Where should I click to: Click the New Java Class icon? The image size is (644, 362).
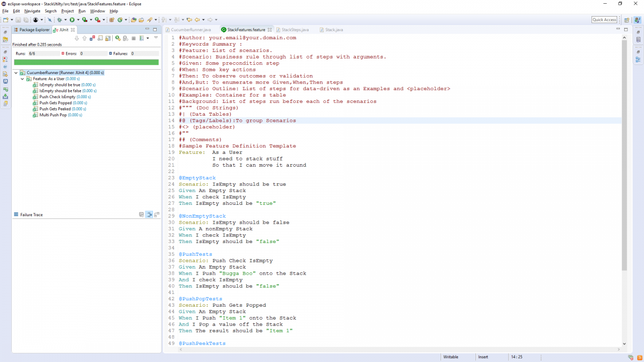(120, 19)
